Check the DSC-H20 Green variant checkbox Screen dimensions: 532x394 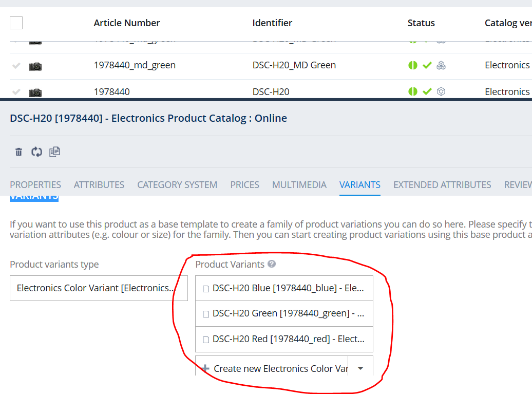click(205, 314)
